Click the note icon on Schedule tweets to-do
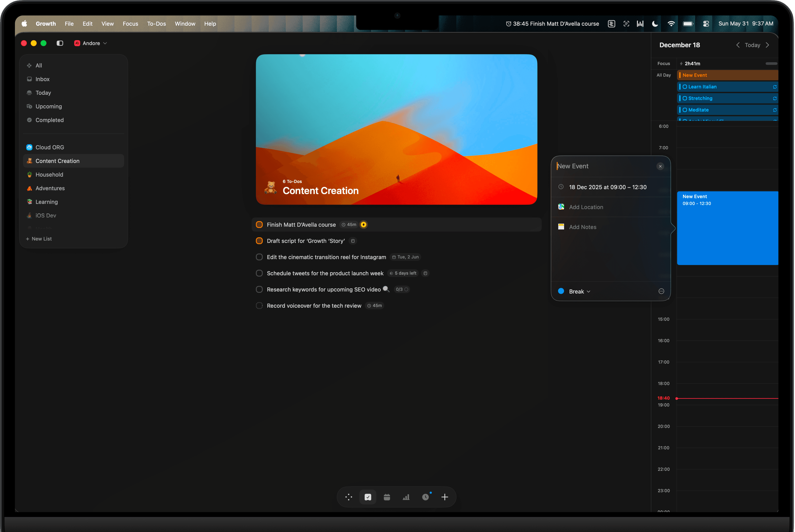This screenshot has height=532, width=795. pos(425,273)
